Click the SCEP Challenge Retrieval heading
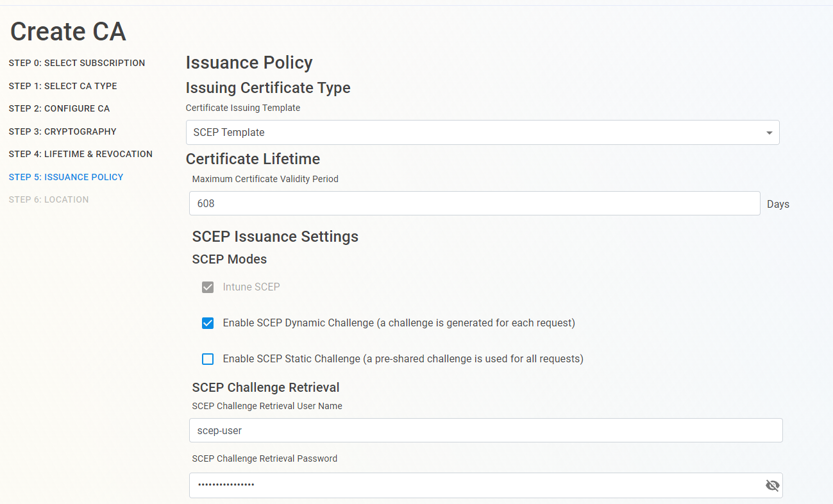 point(265,388)
